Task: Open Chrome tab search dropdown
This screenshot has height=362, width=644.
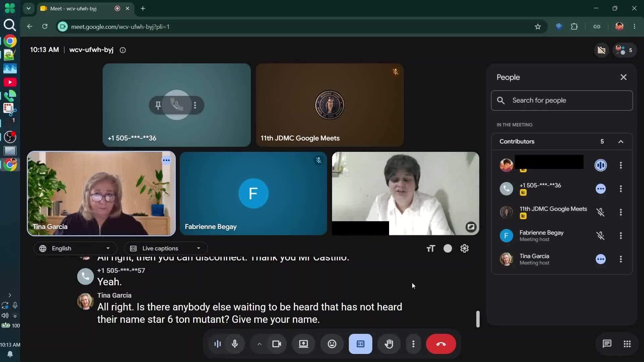Action: pos(29,8)
